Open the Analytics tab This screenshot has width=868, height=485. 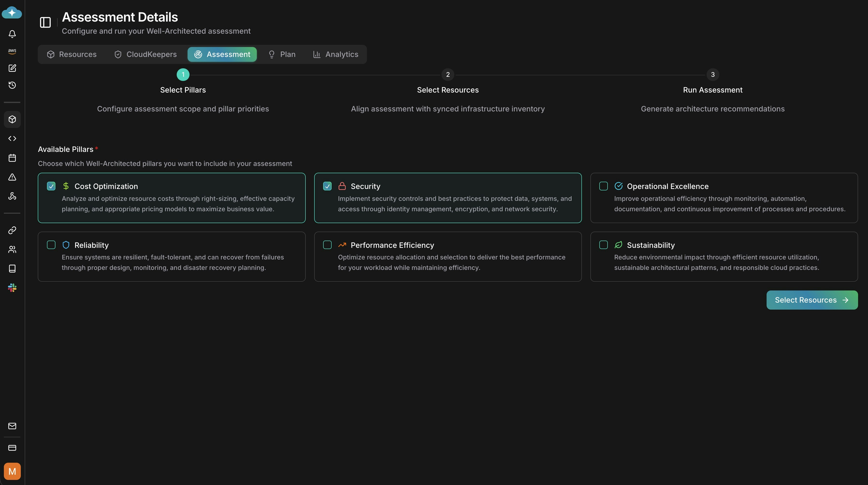[336, 54]
